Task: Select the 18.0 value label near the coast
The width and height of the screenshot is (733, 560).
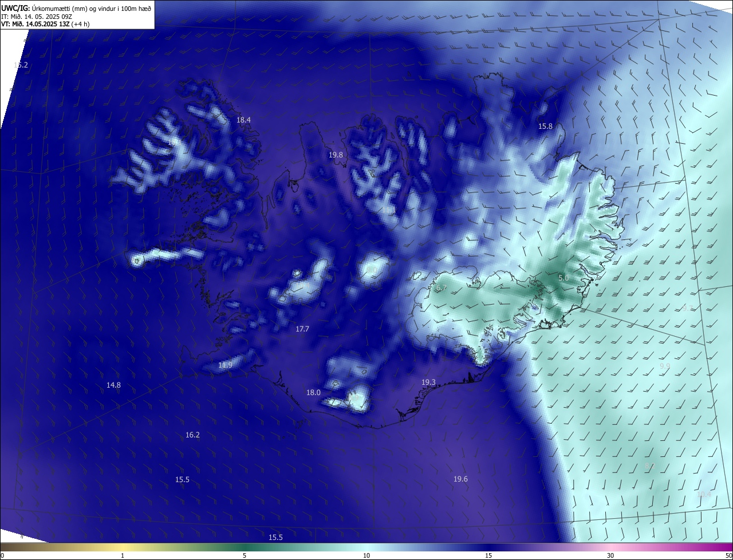Action: [x=313, y=392]
